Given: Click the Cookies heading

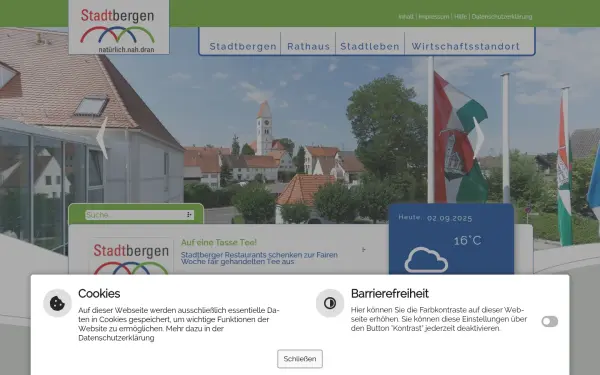Looking at the screenshot, I should (99, 293).
